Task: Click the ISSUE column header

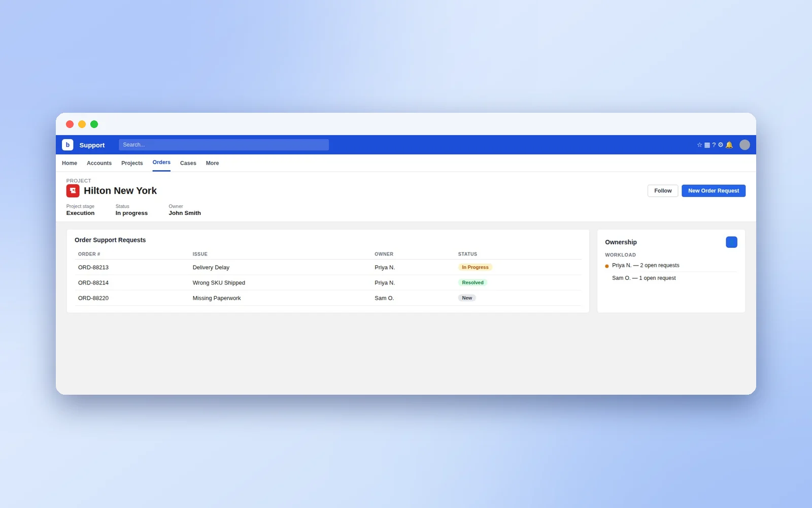Action: click(x=200, y=254)
